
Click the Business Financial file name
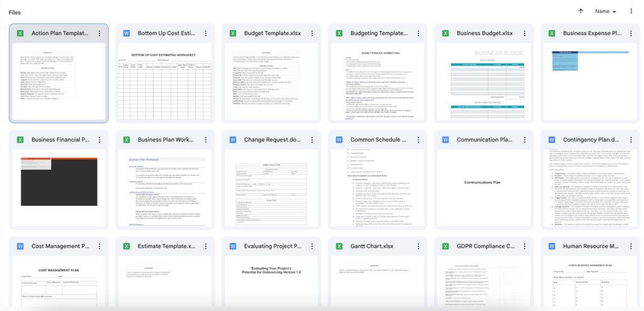click(x=60, y=140)
